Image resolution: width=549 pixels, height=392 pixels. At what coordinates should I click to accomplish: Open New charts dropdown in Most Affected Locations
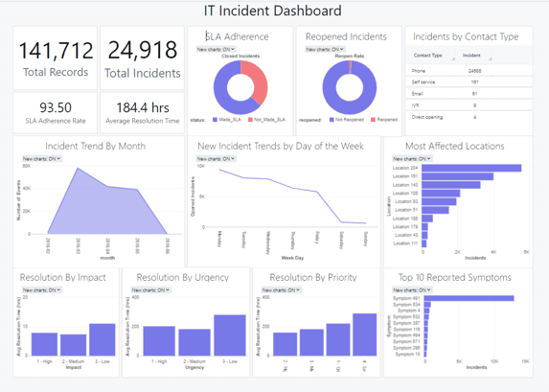[412, 159]
